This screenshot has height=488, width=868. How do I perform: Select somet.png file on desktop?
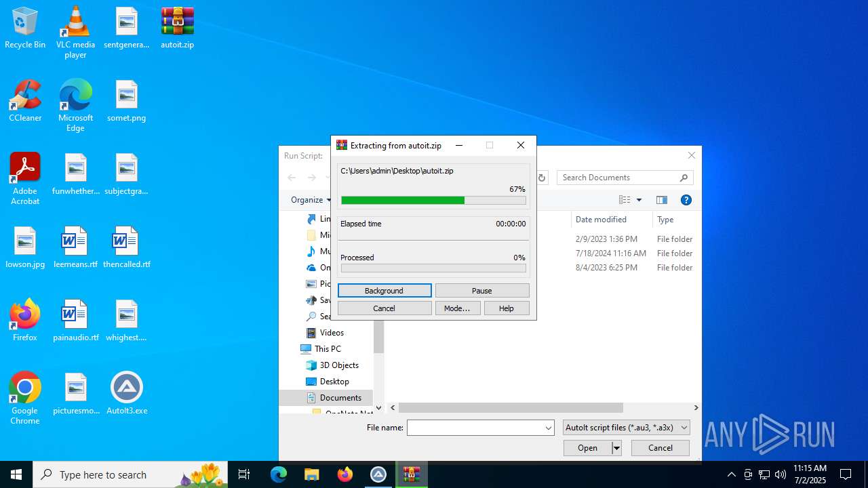(x=126, y=102)
